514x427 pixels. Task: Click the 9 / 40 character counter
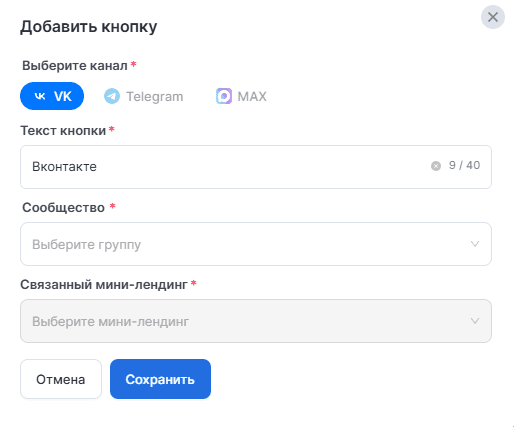(464, 165)
